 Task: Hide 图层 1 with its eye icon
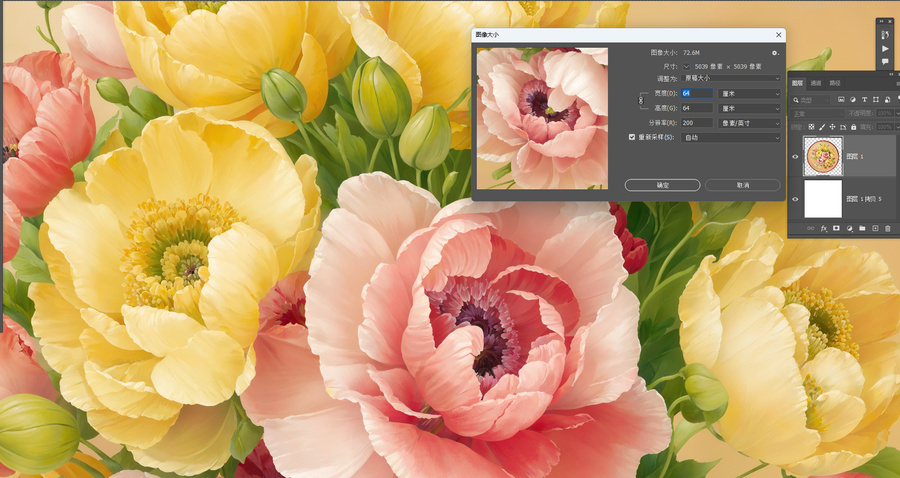pyautogui.click(x=795, y=156)
